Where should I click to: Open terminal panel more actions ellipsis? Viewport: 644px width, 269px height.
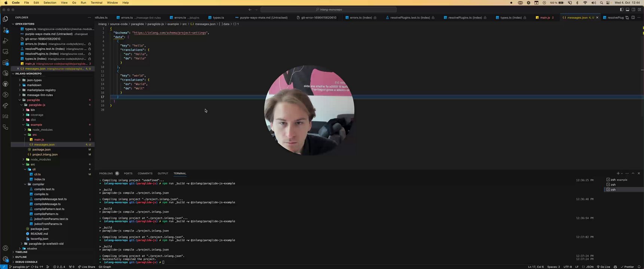(x=627, y=173)
